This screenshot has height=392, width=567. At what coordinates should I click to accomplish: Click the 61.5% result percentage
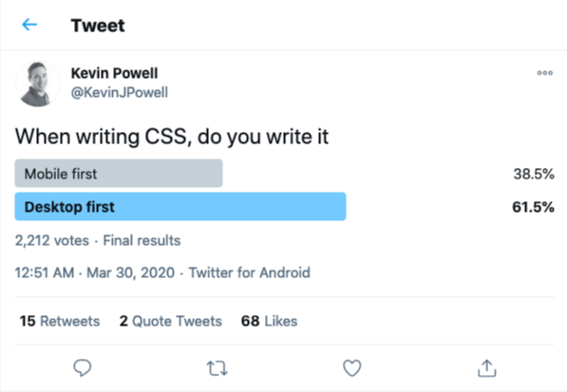pos(533,207)
